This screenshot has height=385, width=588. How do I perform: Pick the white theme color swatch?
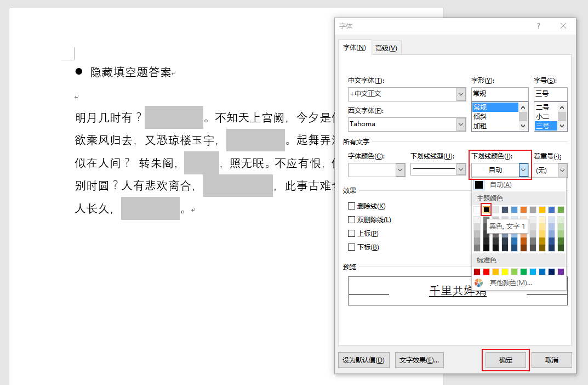[477, 210]
